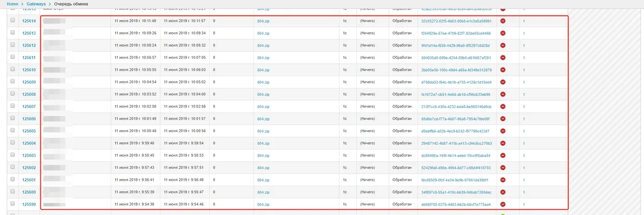Click the red status icon in row 125606
Image resolution: width=644 pixels, height=215 pixels.
(503, 119)
